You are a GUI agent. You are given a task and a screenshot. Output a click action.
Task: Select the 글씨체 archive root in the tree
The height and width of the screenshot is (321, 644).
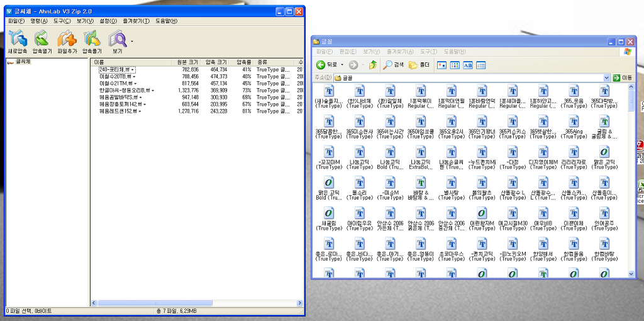pos(23,62)
